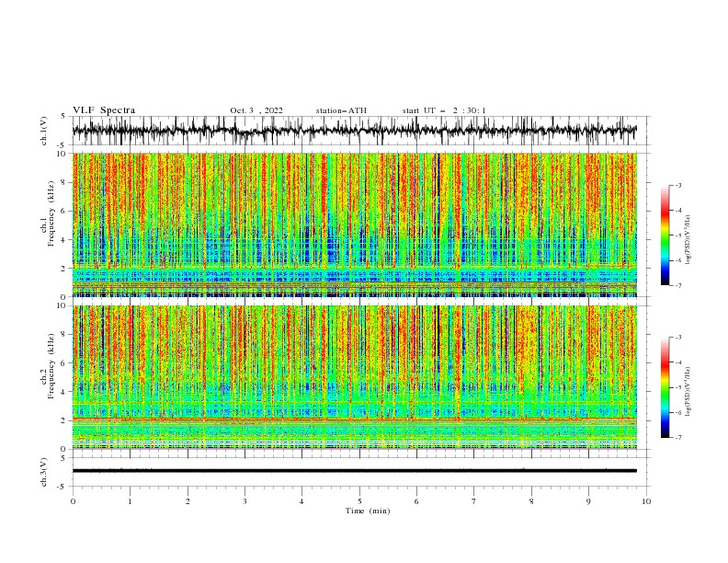Click tick label '9' on the Time axis
Image resolution: width=728 pixels, height=563 pixels.
[x=588, y=501]
